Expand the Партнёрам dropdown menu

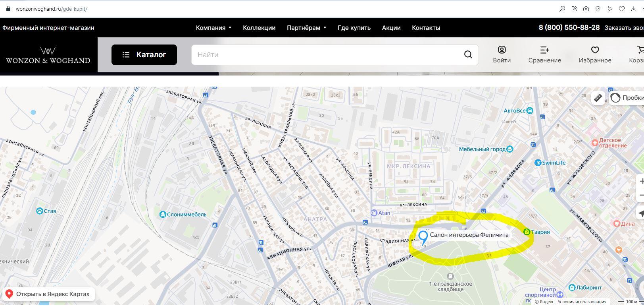point(306,28)
